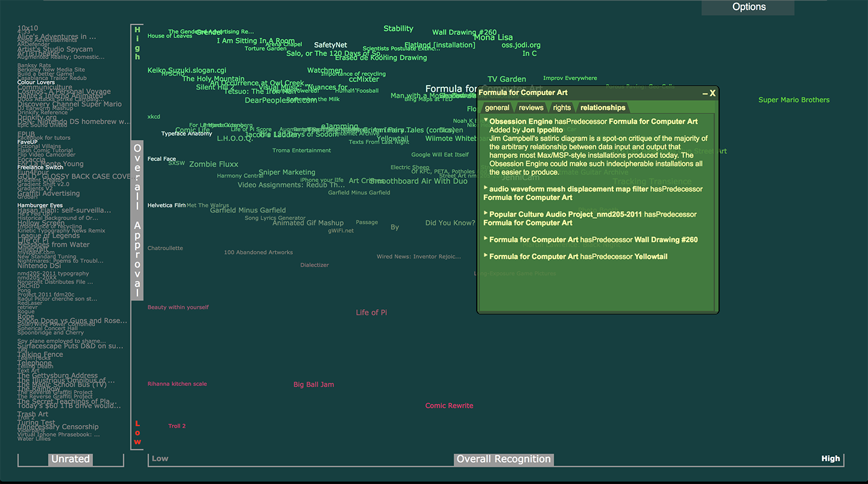The image size is (868, 484).
Task: Open Beauty within yourself project
Action: coord(178,307)
